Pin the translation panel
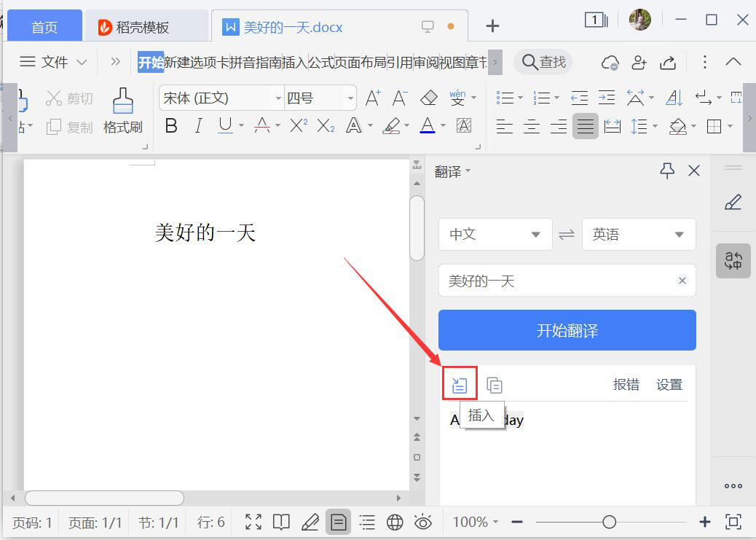The image size is (756, 540). [667, 171]
